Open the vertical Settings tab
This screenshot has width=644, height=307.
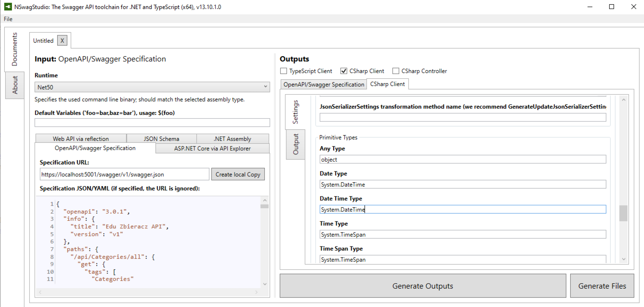(295, 112)
